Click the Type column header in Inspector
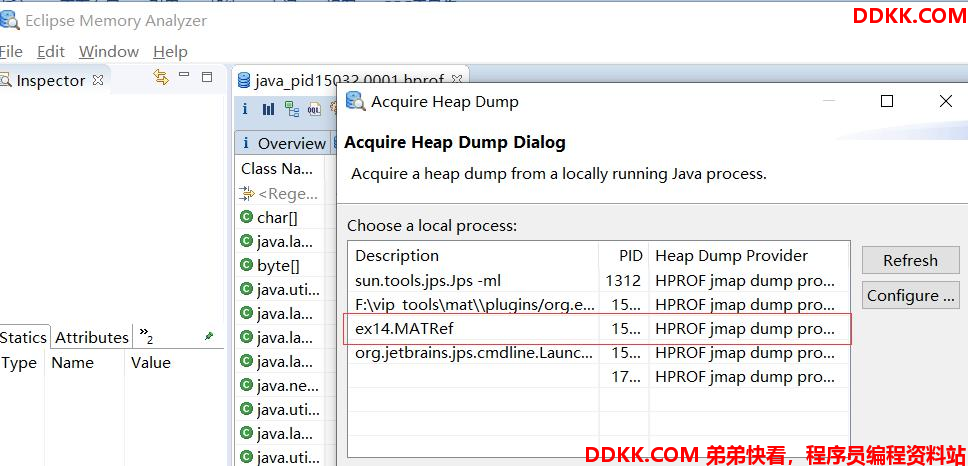This screenshot has height=466, width=968. (22, 363)
